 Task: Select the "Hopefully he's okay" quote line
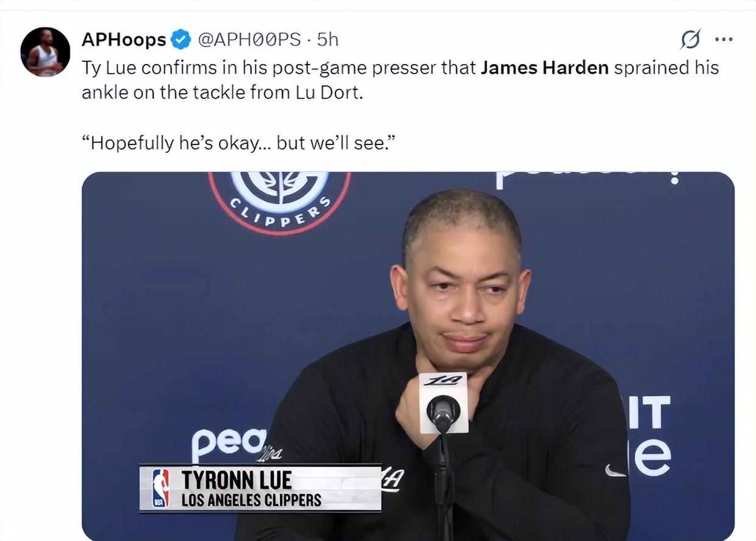[x=239, y=143]
